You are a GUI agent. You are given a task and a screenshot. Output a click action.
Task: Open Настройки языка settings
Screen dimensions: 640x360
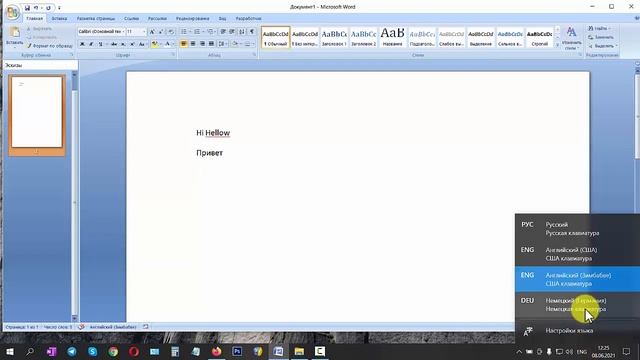[x=577, y=331]
